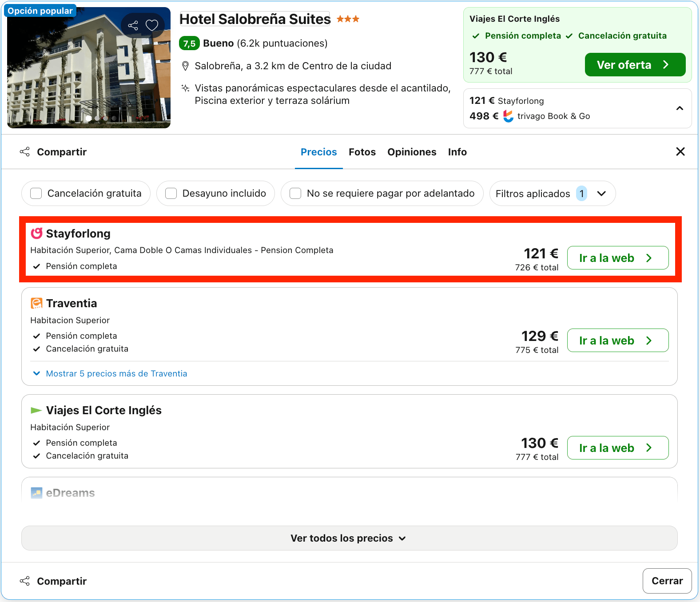Click bottom Compartir link

62,581
